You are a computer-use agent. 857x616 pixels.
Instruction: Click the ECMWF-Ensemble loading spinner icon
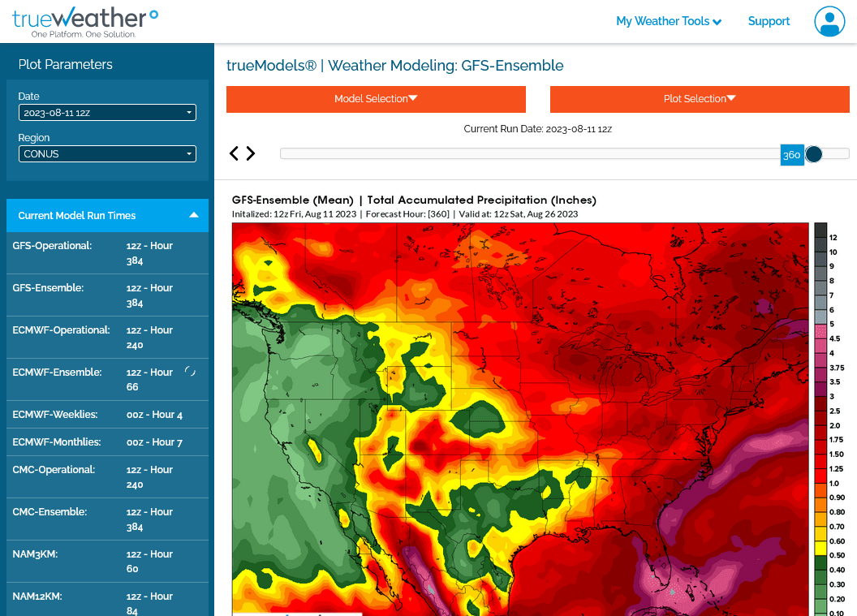pyautogui.click(x=190, y=372)
